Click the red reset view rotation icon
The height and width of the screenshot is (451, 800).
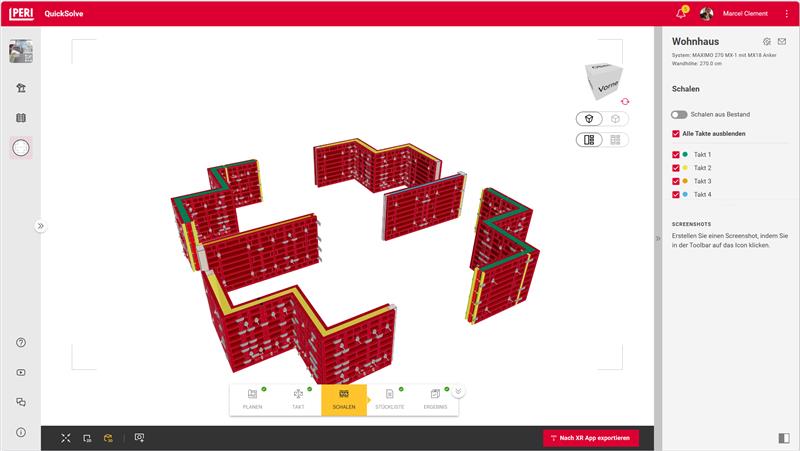(x=626, y=101)
